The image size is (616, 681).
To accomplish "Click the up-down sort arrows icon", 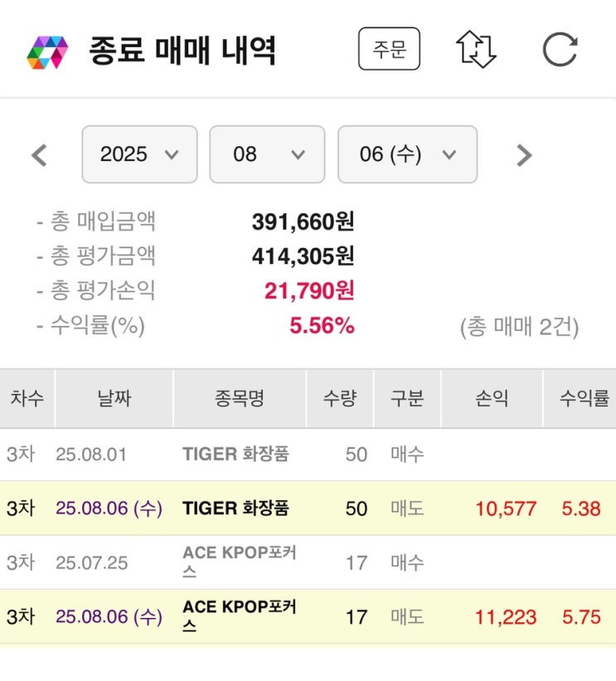I will point(476,50).
